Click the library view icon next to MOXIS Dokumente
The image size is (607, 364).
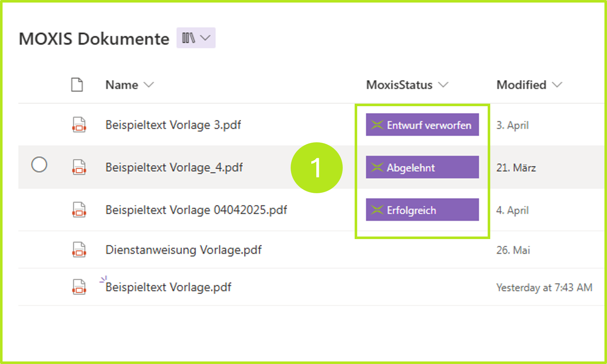(x=189, y=37)
